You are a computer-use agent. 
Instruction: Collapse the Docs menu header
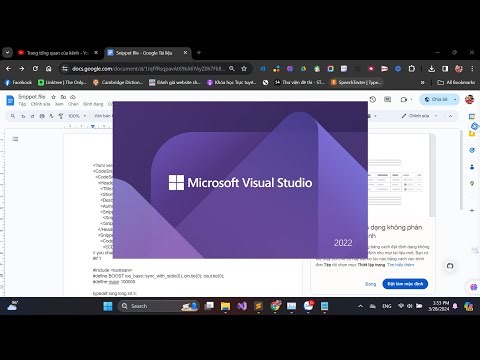coord(450,116)
